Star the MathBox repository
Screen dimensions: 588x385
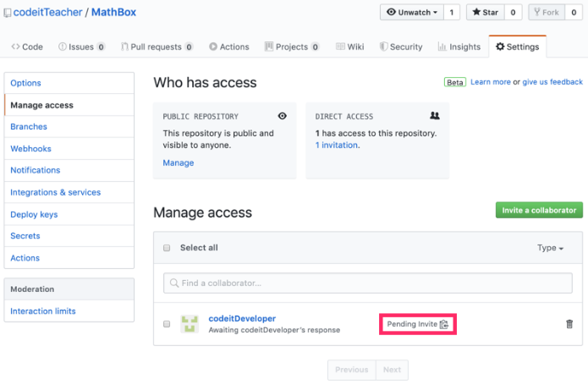tap(486, 13)
